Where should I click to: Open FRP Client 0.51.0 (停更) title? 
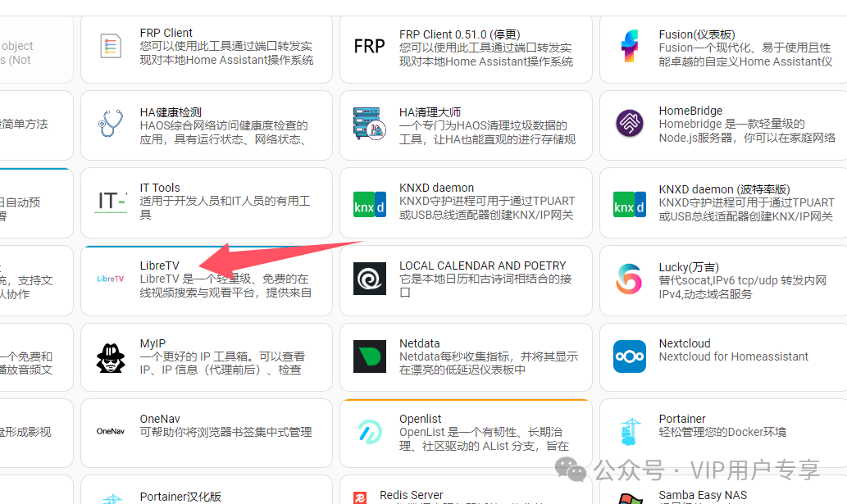459,34
